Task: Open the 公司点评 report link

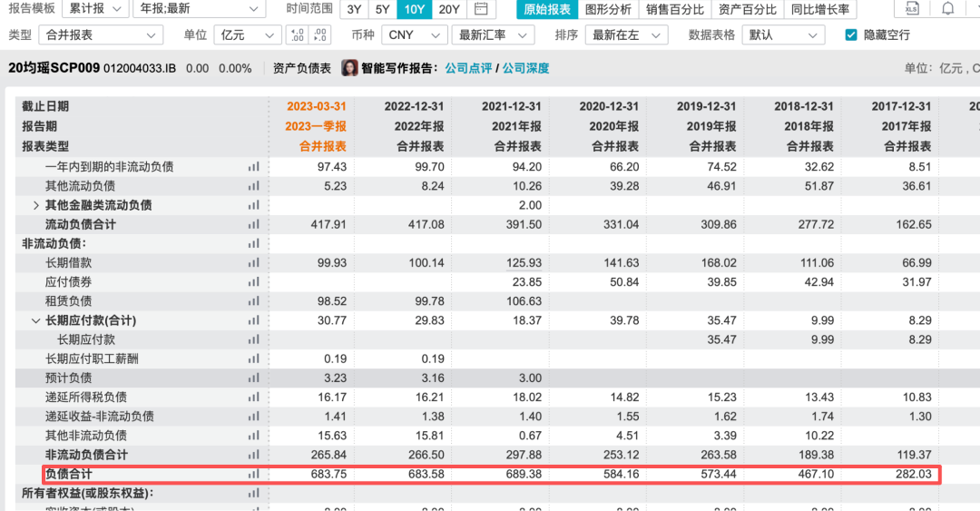Action: 466,68
